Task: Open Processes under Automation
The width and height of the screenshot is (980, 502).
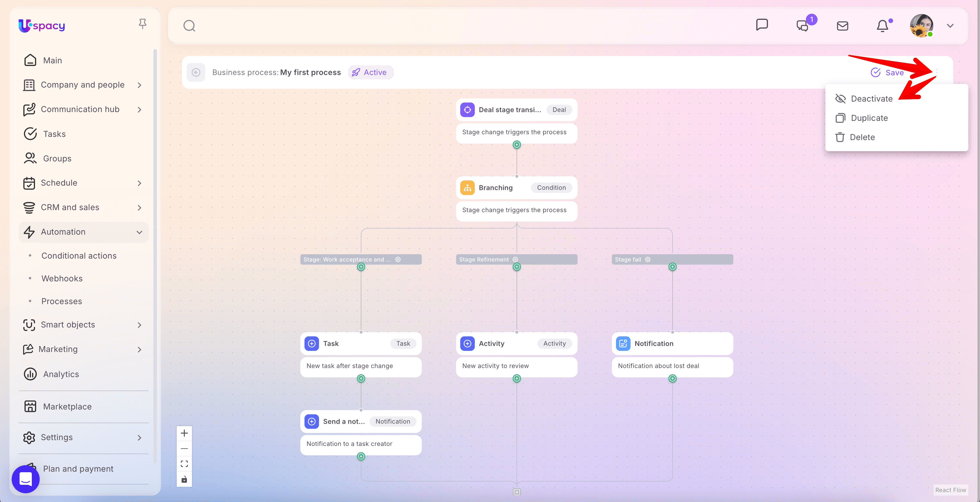Action: 62,301
